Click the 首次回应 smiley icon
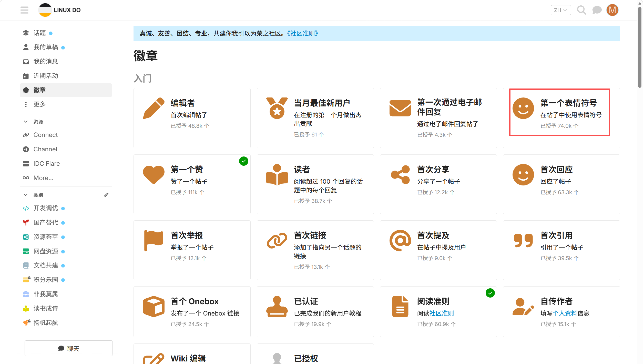Screen dimensions: 644x364 click(523, 175)
